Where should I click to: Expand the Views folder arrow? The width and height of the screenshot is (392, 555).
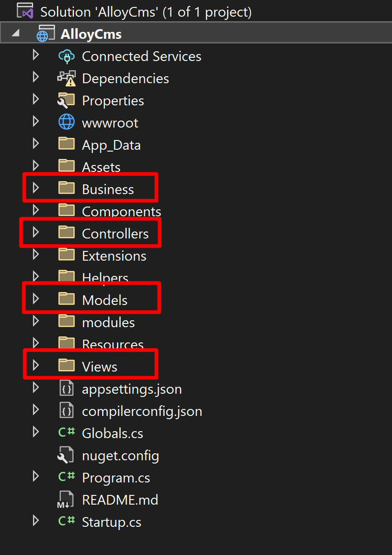coord(36,366)
